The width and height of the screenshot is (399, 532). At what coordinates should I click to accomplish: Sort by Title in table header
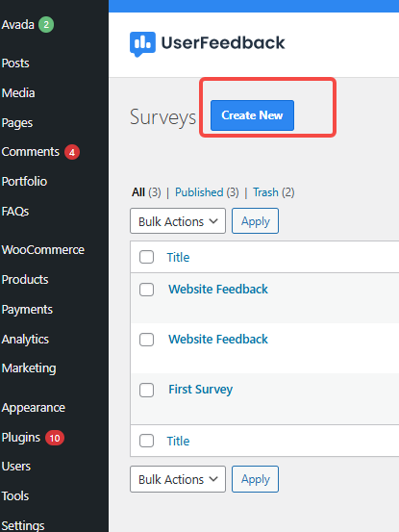(178, 257)
